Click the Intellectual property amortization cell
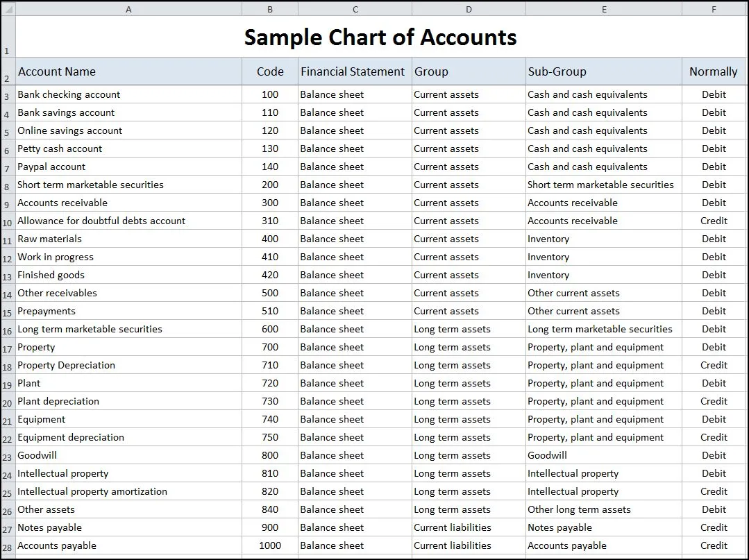Image resolution: width=749 pixels, height=560 pixels. tap(128, 491)
